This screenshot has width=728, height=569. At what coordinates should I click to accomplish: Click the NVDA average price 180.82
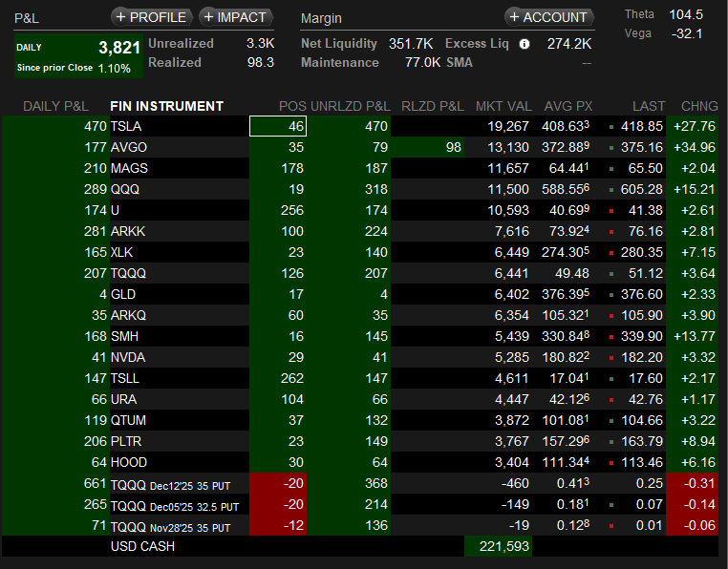point(566,357)
